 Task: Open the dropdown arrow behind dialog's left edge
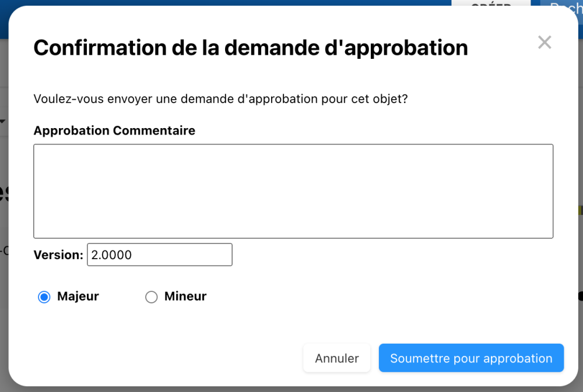2,121
